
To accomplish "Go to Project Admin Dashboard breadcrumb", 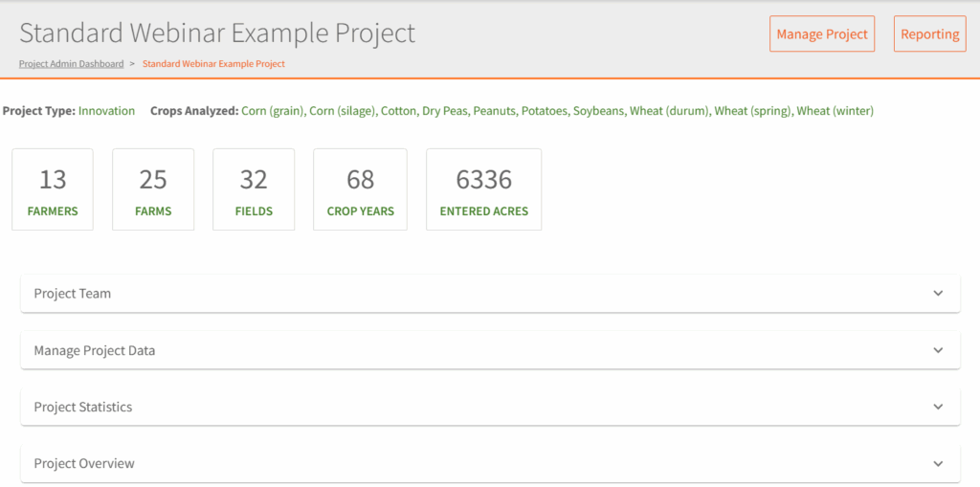I will click(71, 64).
